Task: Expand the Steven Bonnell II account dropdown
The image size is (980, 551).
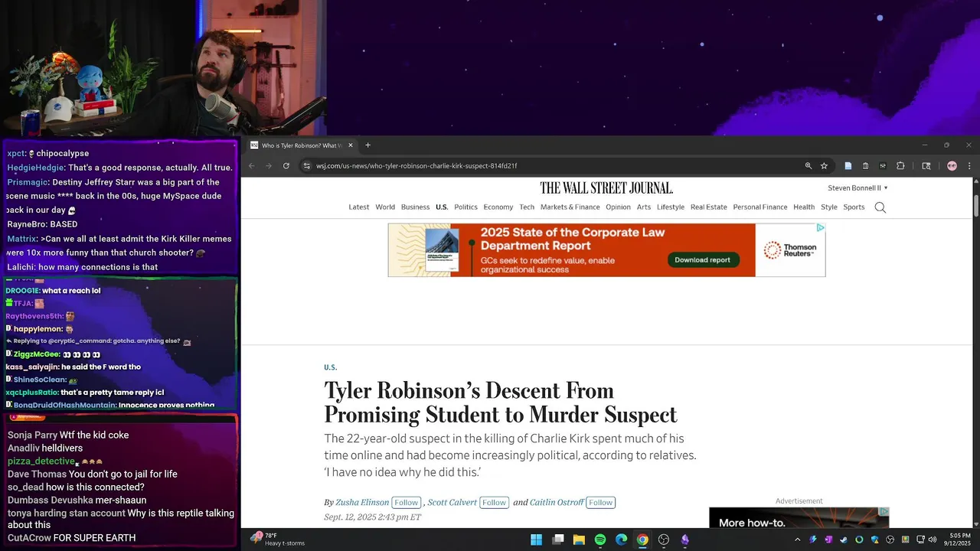Action: (857, 187)
